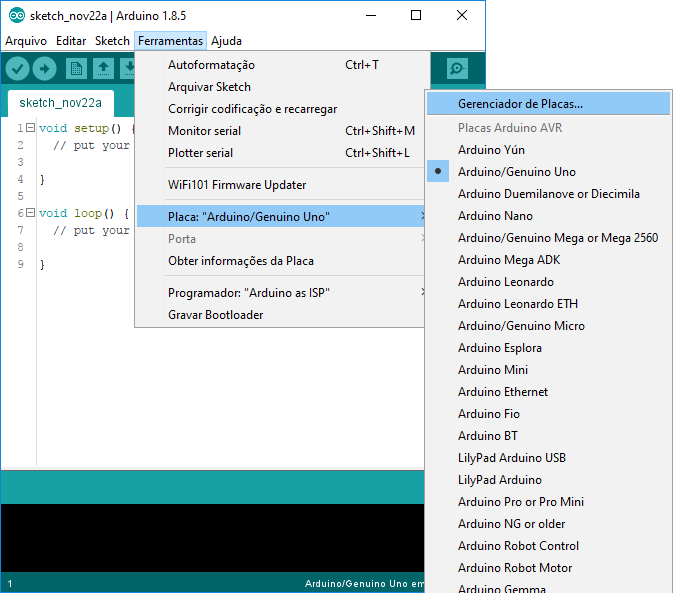Select Arduino/Genuino Mega or Mega 2560

[x=549, y=238]
